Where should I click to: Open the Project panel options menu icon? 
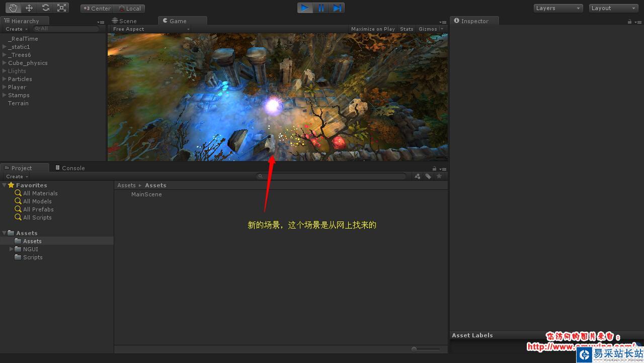[443, 169]
